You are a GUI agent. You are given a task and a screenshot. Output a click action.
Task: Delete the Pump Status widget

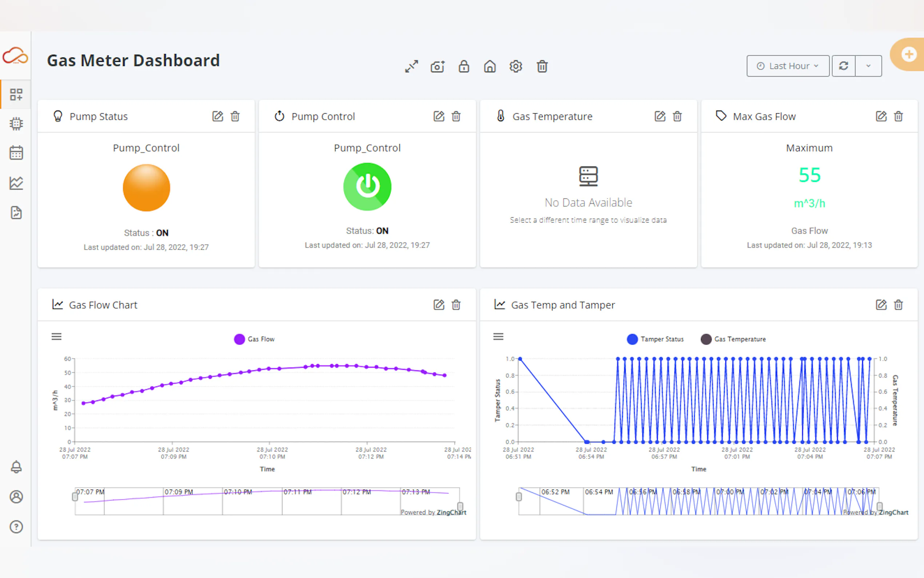[235, 116]
